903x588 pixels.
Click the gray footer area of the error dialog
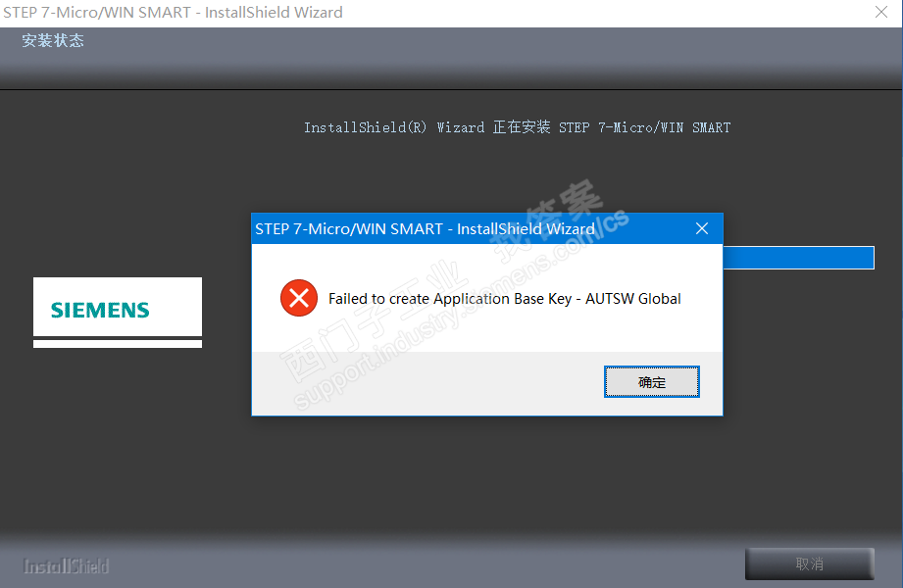[x=427, y=383]
